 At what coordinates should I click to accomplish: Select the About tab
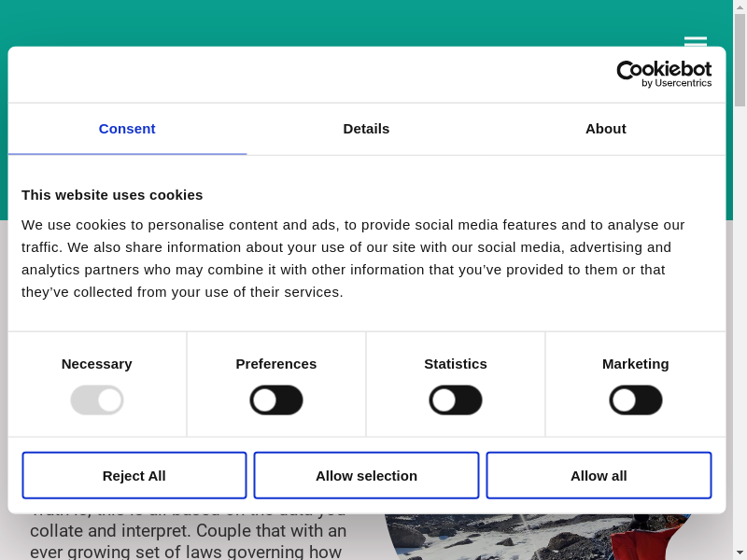tap(605, 129)
